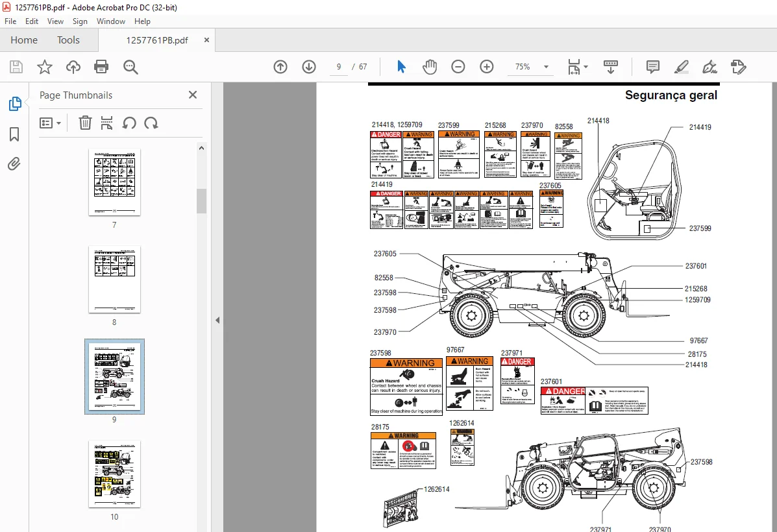Print the document

click(101, 67)
